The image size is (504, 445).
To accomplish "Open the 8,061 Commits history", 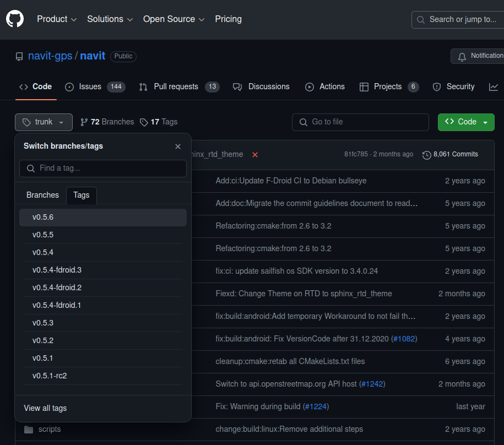I will coord(451,155).
